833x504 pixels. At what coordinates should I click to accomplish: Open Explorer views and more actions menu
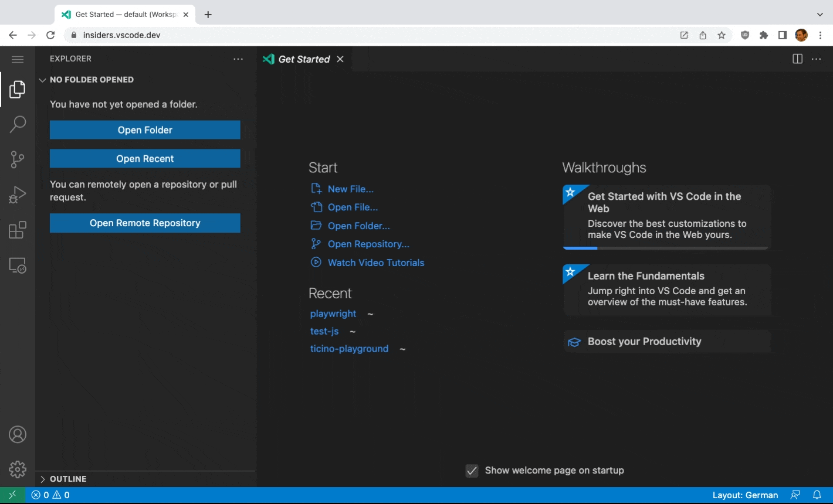[x=238, y=59]
